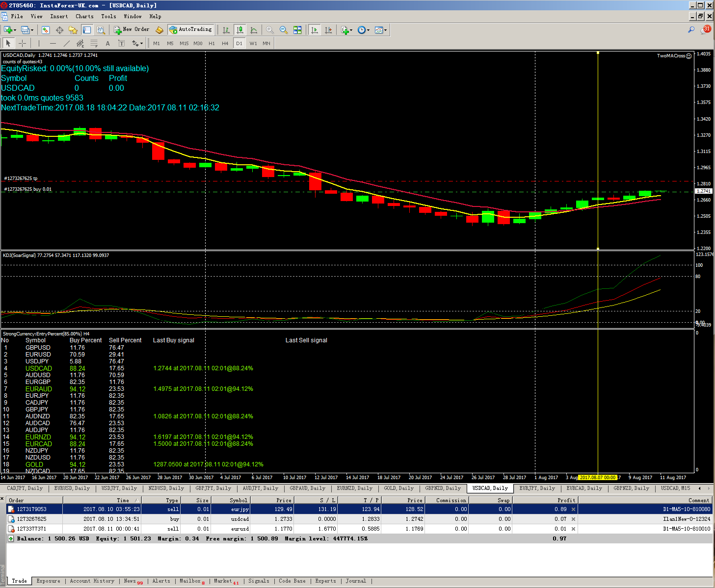Select the Text drawing tool

(108, 43)
